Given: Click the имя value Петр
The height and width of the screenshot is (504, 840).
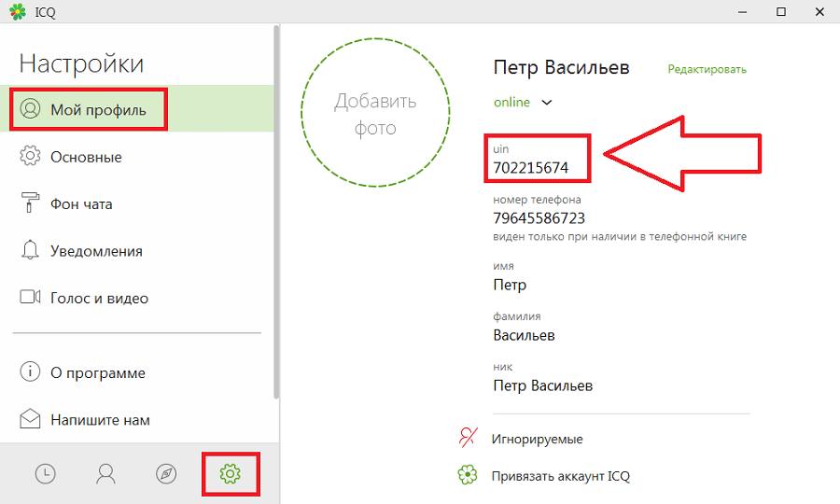Looking at the screenshot, I should 510,285.
